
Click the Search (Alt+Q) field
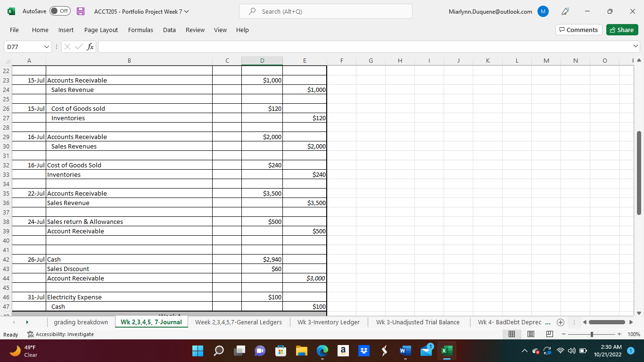[325, 11]
